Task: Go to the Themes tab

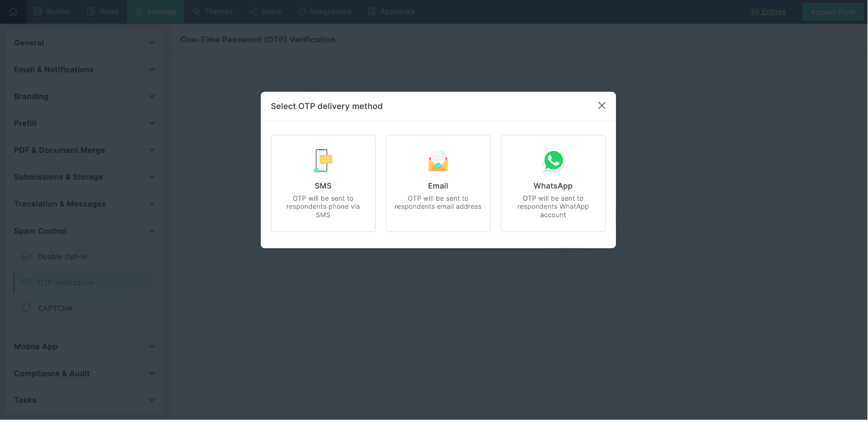Action: (212, 12)
